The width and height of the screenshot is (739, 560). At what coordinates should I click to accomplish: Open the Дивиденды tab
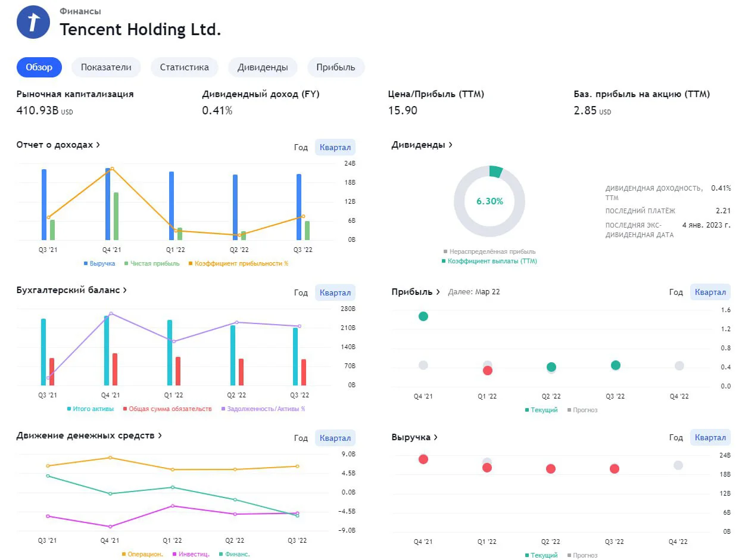coord(263,67)
